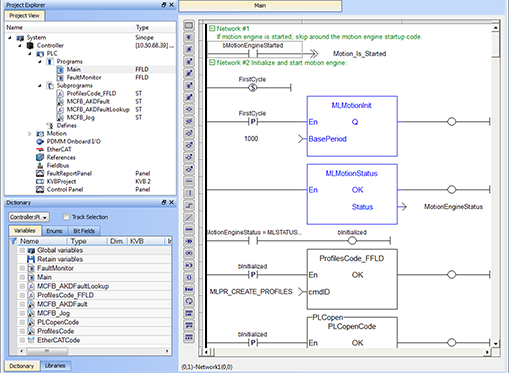Click the Retain variables disk icon
Screen dimensions: 509x373
click(31, 259)
